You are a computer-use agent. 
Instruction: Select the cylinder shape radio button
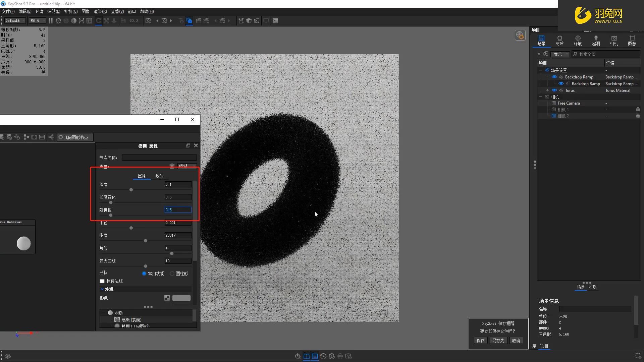172,274
